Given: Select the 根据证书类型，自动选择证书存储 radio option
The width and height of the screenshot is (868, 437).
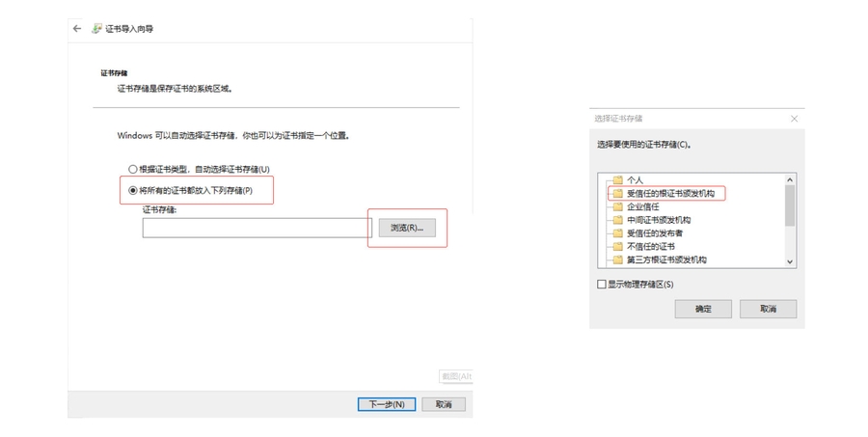Looking at the screenshot, I should [133, 170].
